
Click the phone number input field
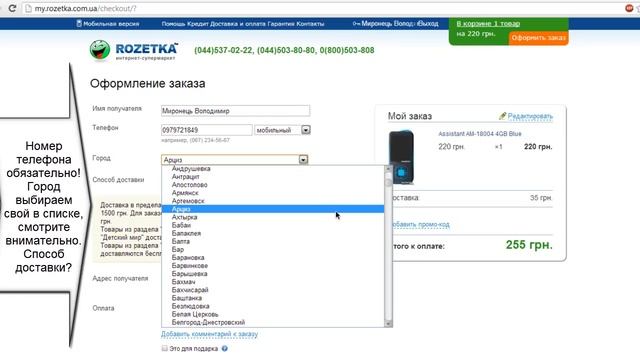coord(207,130)
